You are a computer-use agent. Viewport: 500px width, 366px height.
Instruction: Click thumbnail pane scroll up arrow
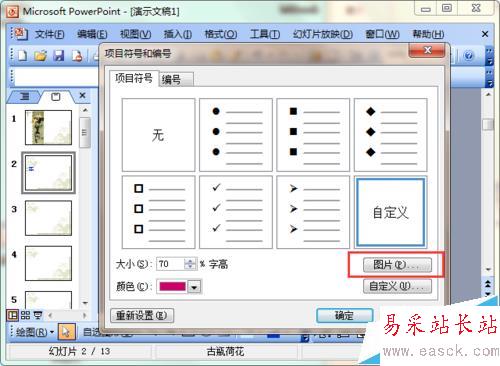click(85, 110)
